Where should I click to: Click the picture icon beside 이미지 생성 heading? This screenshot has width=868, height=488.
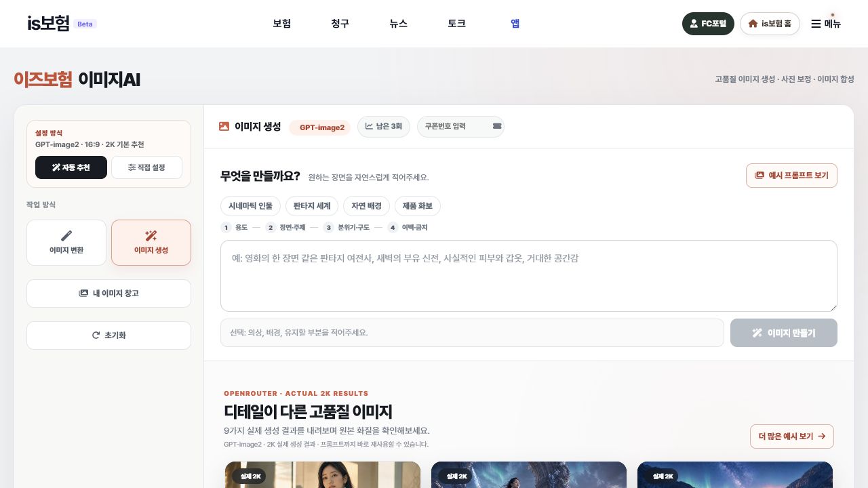pos(224,126)
